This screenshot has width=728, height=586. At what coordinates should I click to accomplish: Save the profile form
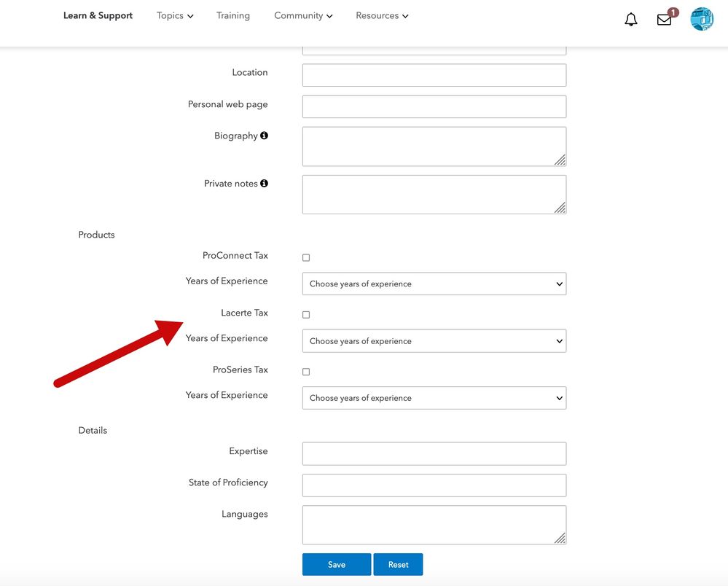pos(337,565)
